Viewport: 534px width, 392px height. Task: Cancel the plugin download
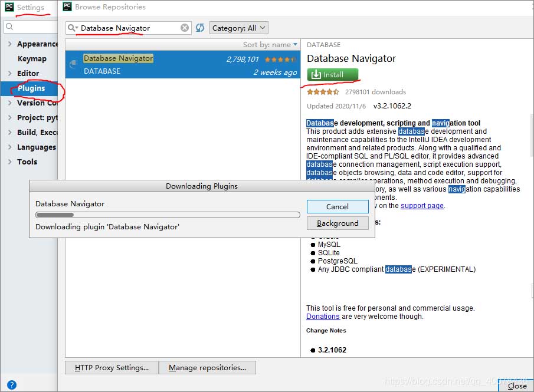pyautogui.click(x=338, y=206)
